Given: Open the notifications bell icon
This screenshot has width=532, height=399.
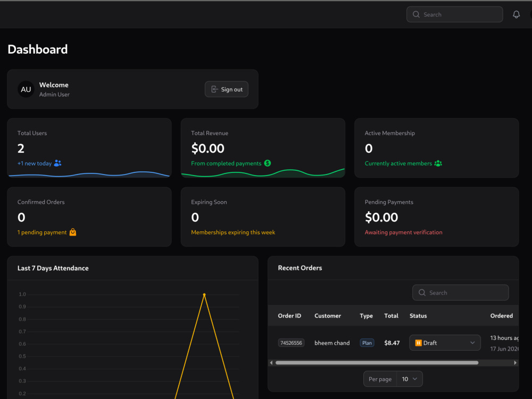Looking at the screenshot, I should coord(516,14).
